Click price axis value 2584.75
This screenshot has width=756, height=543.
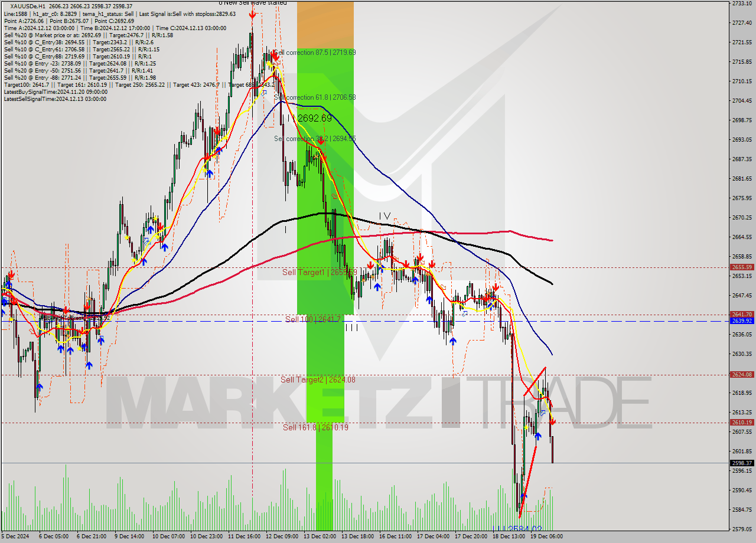pos(741,510)
